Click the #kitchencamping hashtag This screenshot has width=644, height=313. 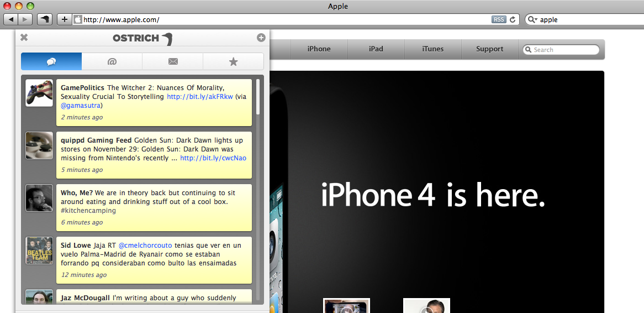pos(88,211)
